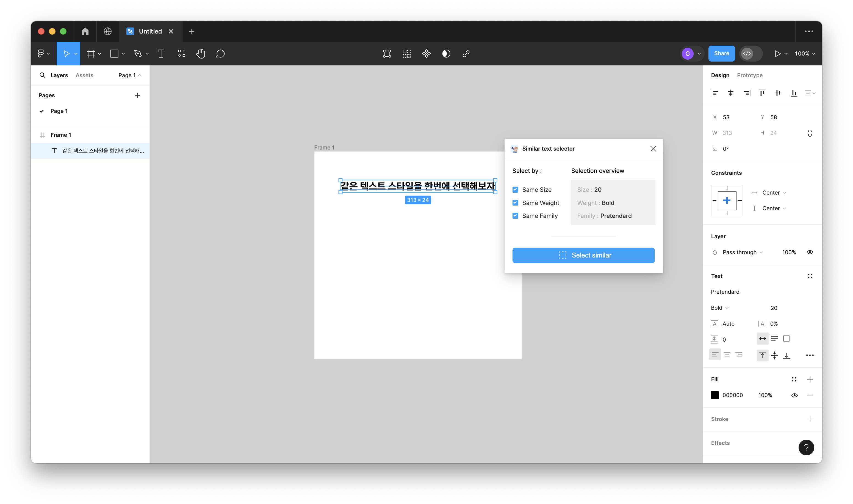This screenshot has height=504, width=853.
Task: Click the Resources components icon
Action: click(x=182, y=54)
